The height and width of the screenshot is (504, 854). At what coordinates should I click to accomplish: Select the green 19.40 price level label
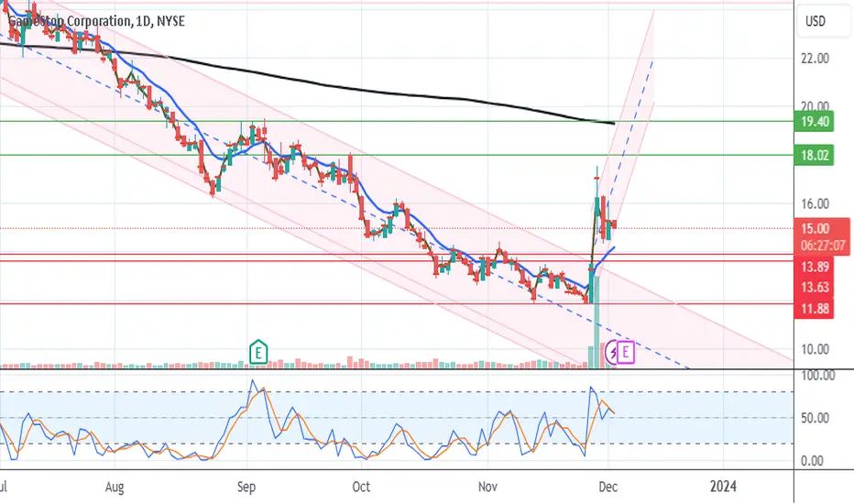(x=815, y=122)
